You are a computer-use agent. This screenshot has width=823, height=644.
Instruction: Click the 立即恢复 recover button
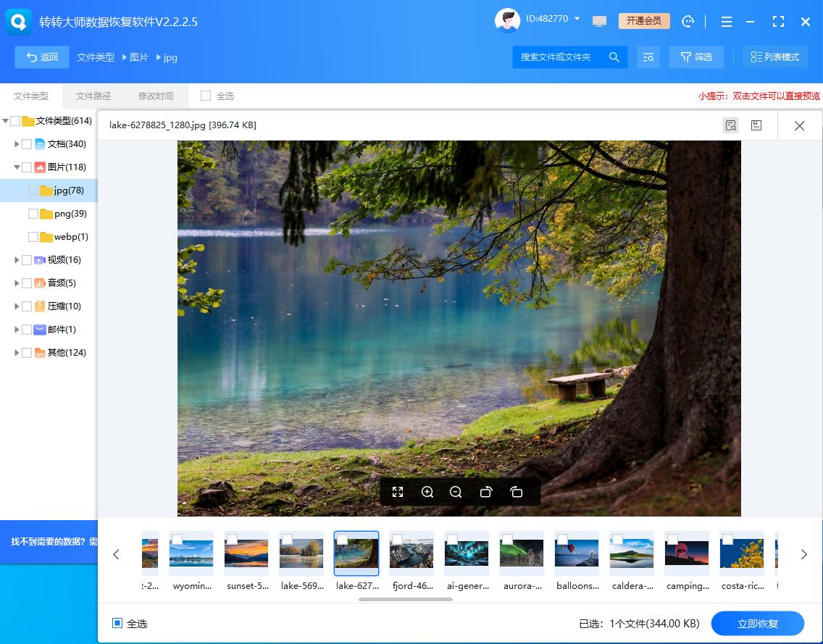(x=758, y=623)
